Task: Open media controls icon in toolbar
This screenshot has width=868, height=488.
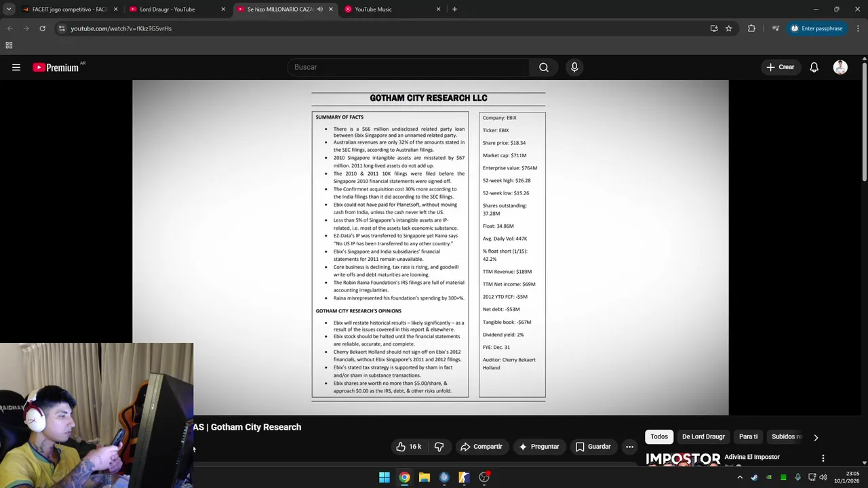Action: pos(776,28)
